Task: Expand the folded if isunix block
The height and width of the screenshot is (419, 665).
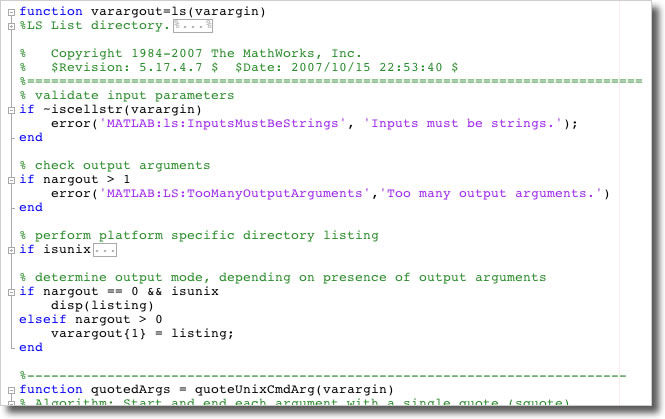Action: coord(11,249)
